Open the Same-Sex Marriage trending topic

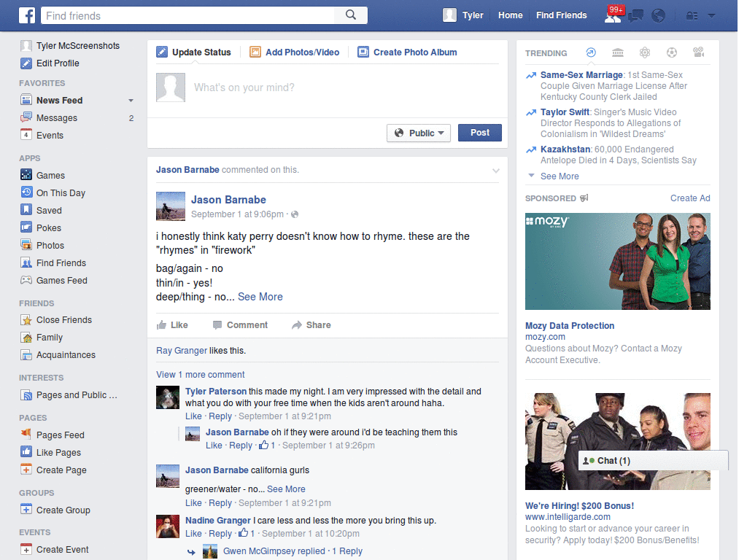581,75
